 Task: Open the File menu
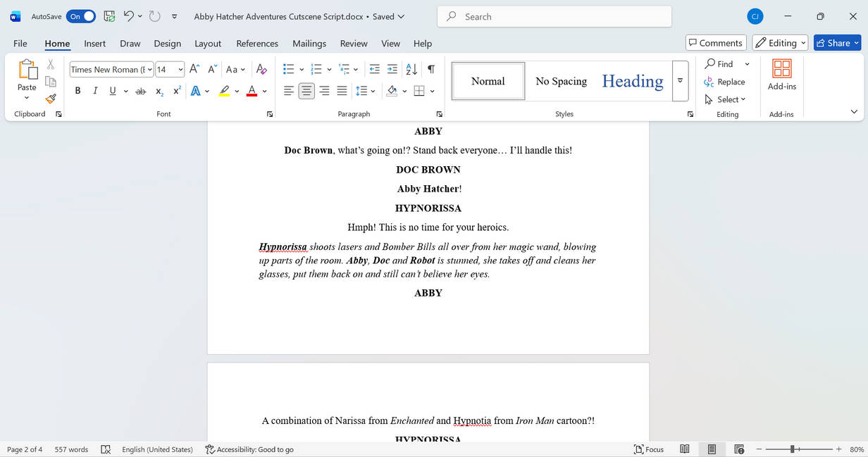(x=20, y=43)
